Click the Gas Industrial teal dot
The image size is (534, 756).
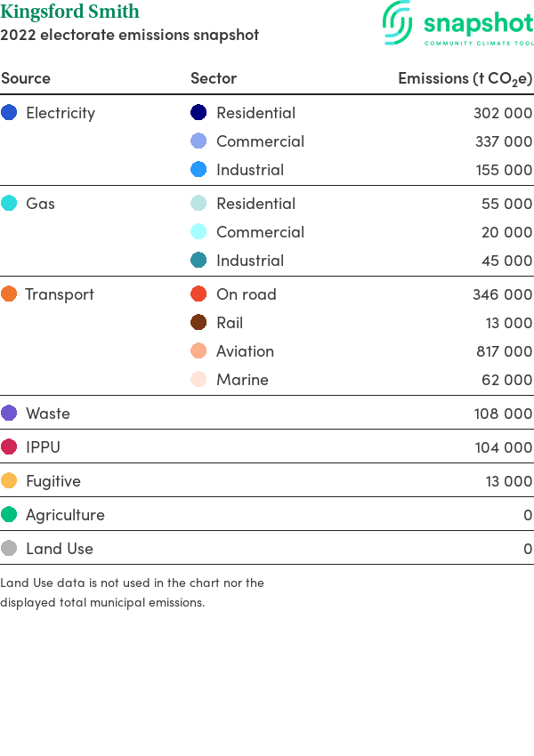tap(198, 260)
